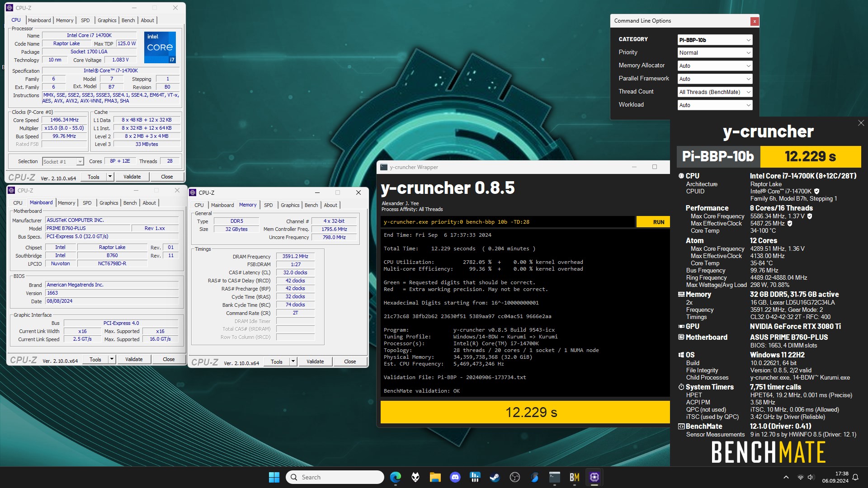Click the mainboard Model field PRIME B760-PLUS

[x=88, y=228]
